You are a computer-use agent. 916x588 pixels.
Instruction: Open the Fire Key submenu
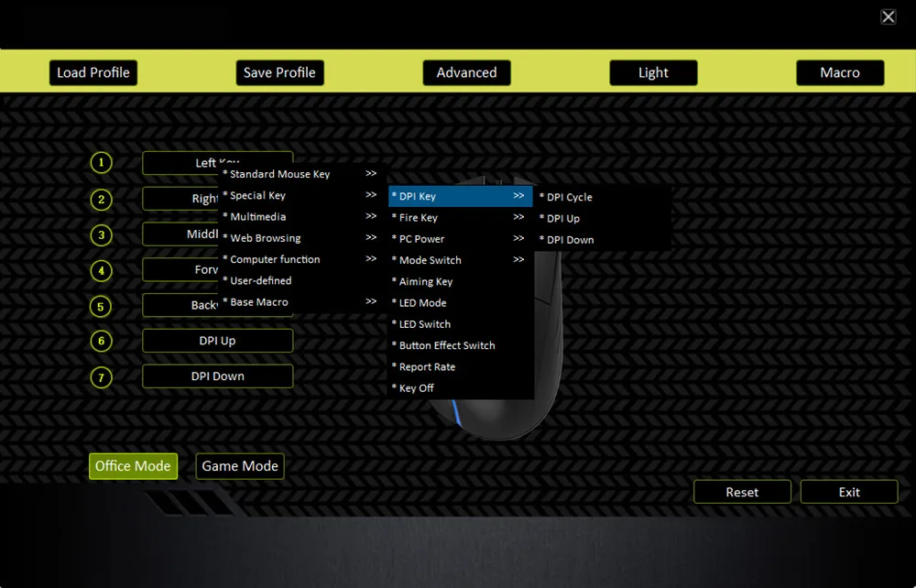(x=461, y=217)
